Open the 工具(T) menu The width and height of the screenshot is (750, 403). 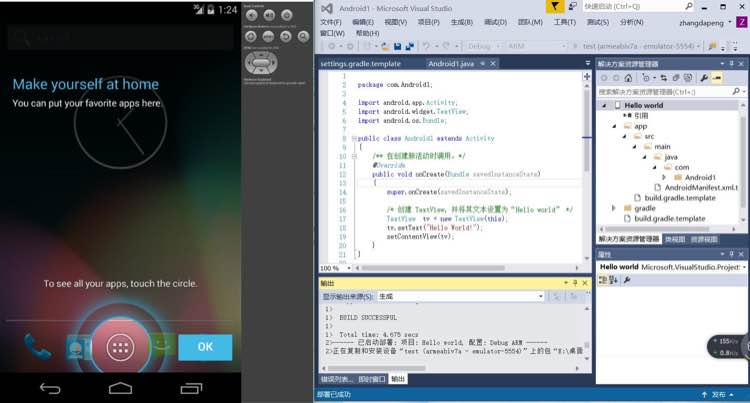coord(564,22)
